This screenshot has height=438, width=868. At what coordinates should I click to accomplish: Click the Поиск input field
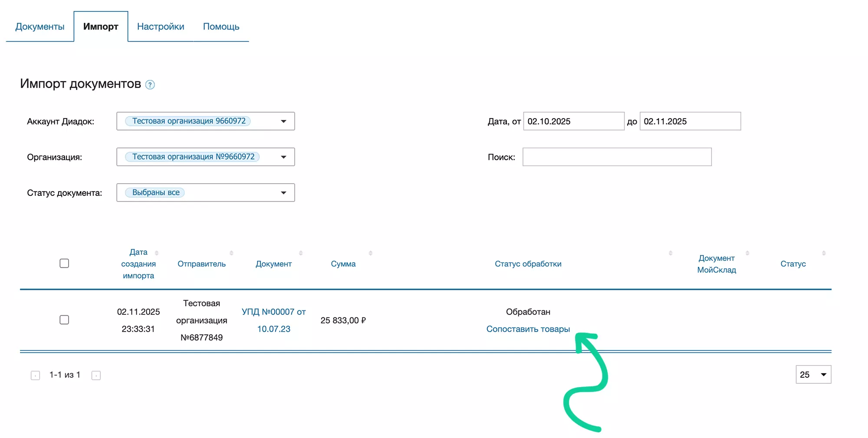[617, 157]
